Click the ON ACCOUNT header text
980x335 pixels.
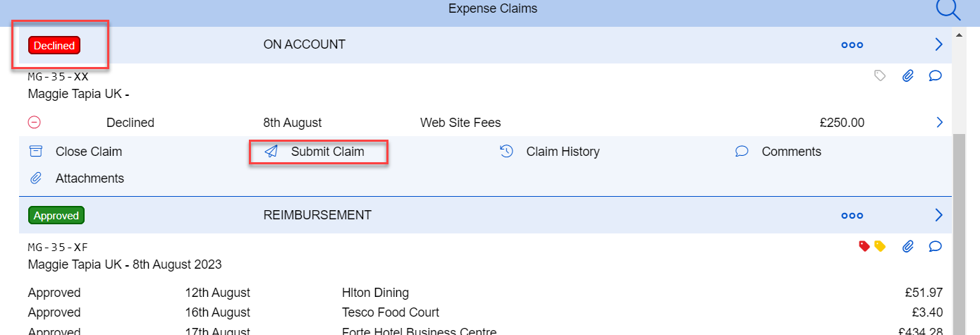pos(305,44)
